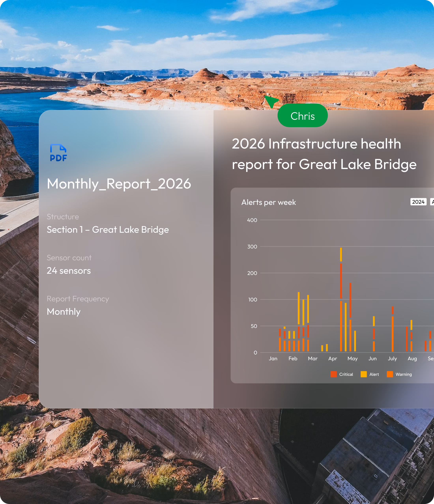434x504 pixels.
Task: Click the Warning legend text
Action: point(404,374)
